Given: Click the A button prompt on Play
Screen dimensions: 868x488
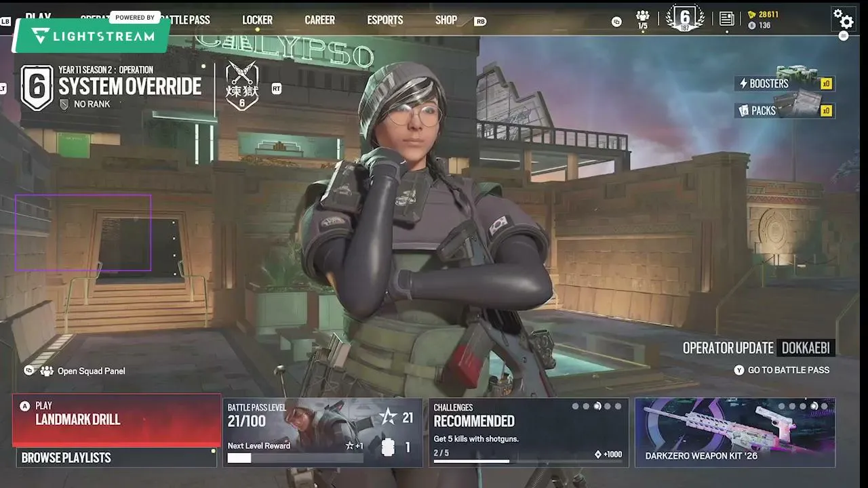Looking at the screenshot, I should pos(25,406).
